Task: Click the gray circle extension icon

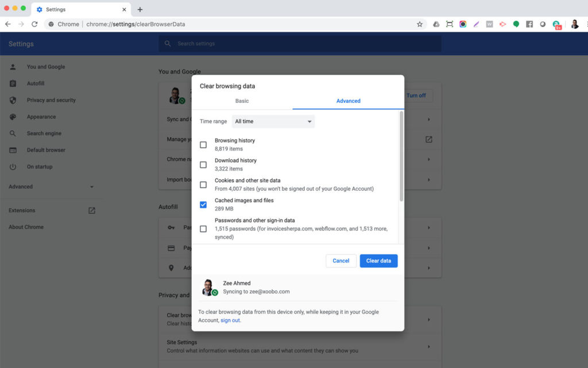Action: [543, 24]
